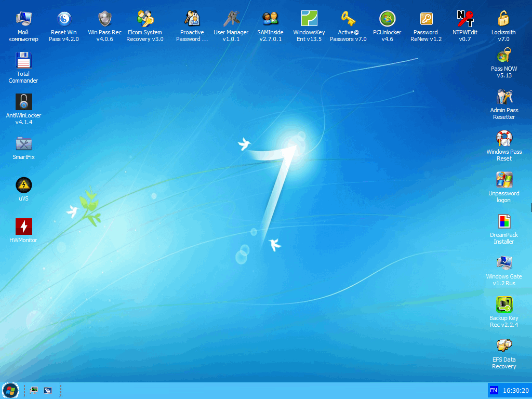This screenshot has width=532, height=399.
Task: Select Admin Pass Resetter icon
Action: coord(504,97)
